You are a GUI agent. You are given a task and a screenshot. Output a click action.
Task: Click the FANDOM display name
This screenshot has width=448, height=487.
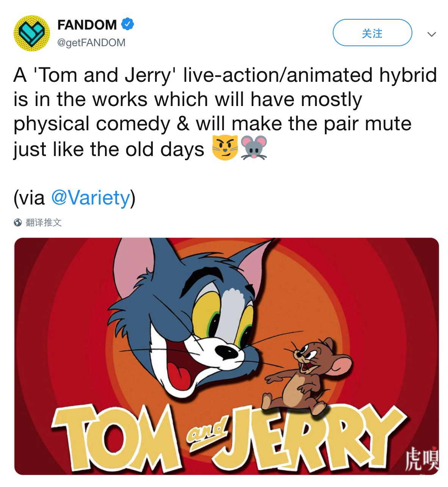click(87, 25)
